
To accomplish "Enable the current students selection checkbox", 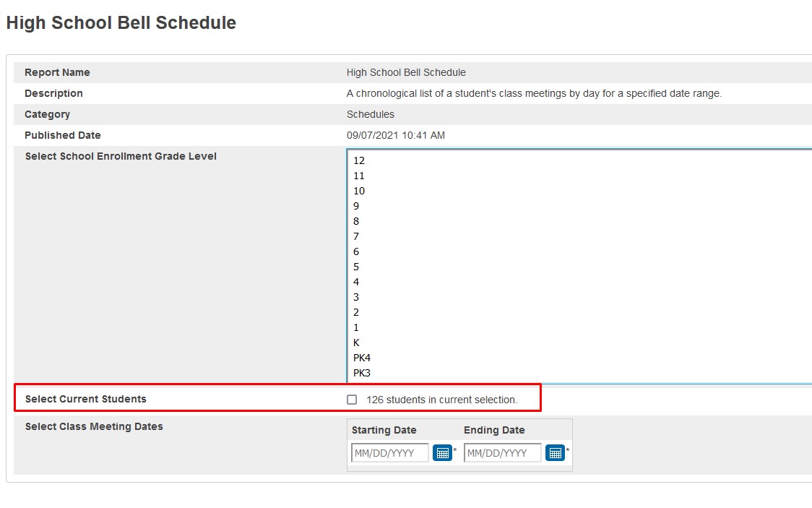I will pos(352,399).
